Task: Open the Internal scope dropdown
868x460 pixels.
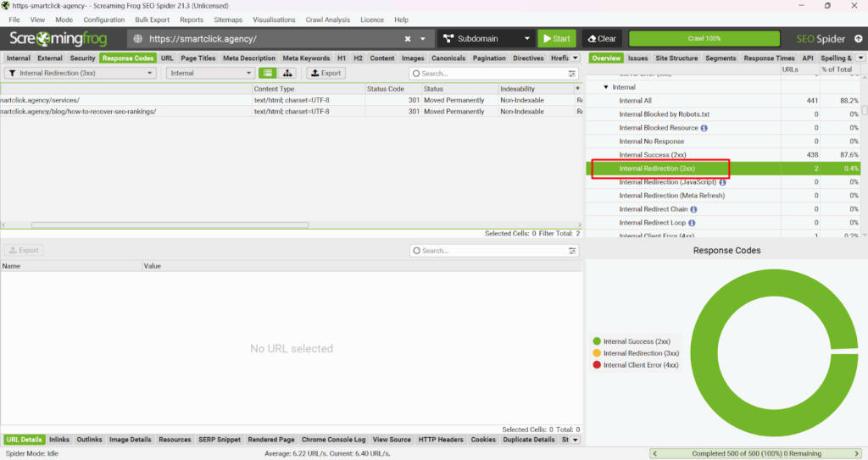Action: 210,73
